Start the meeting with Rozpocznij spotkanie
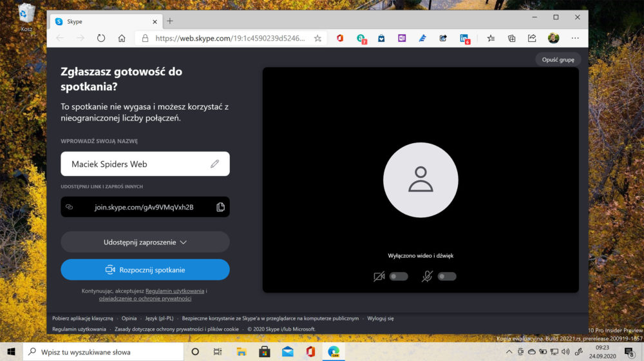The image size is (644, 361). (x=145, y=269)
